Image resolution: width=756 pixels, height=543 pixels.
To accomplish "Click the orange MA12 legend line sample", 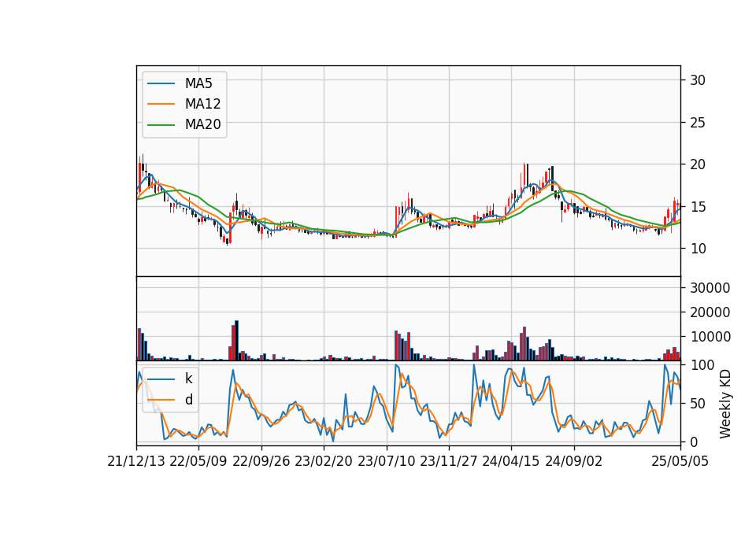I will coord(161,104).
